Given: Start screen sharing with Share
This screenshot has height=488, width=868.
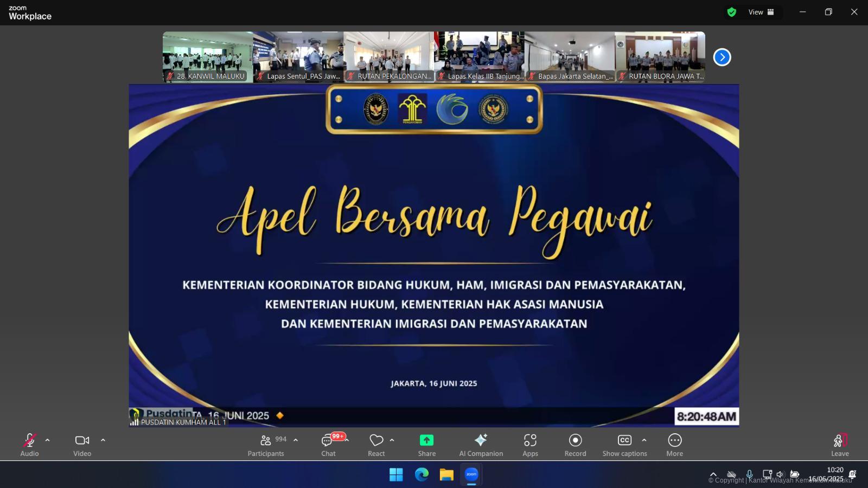Looking at the screenshot, I should point(427,445).
